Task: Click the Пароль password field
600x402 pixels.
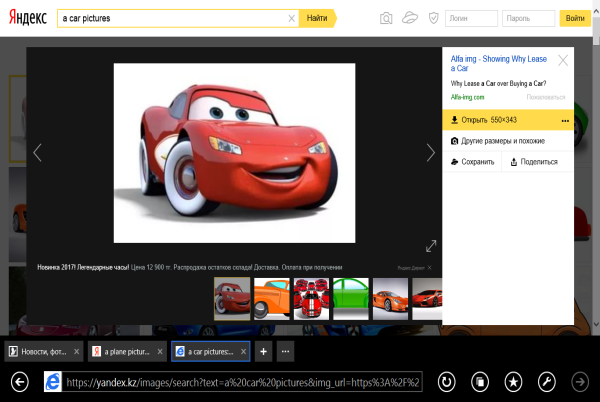Action: (x=528, y=18)
